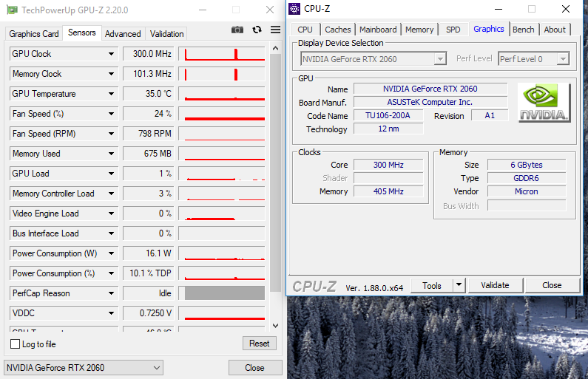Screen dimensions: 588x379
Task: Click the GPU-Z title bar app icon
Action: (12, 10)
